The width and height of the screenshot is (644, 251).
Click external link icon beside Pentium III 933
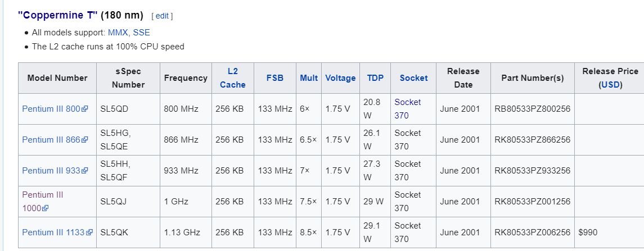point(85,171)
